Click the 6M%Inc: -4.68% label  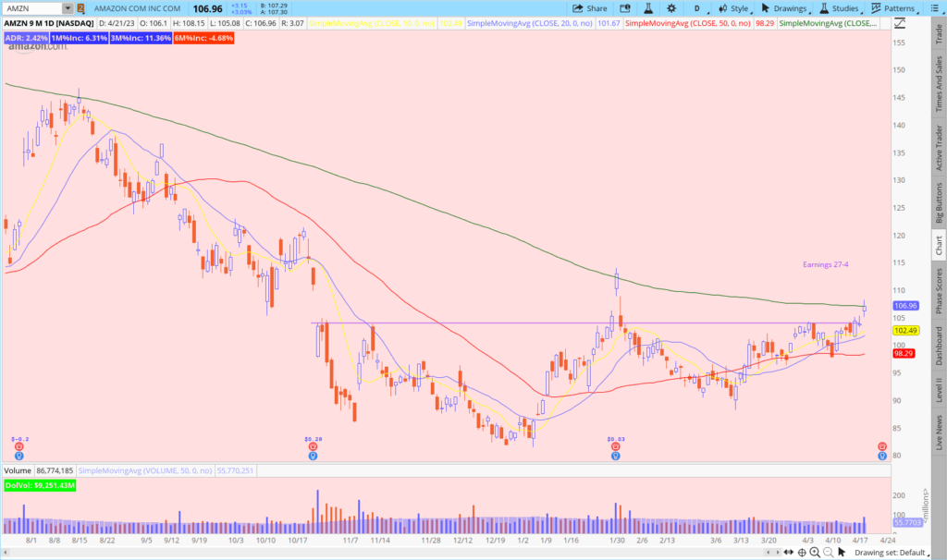203,38
